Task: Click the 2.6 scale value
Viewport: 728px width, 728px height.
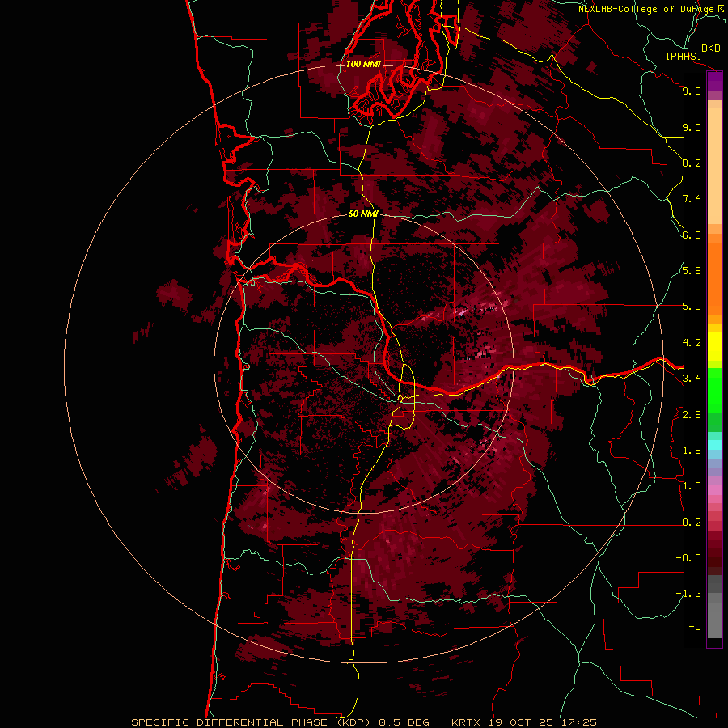Action: tap(692, 415)
